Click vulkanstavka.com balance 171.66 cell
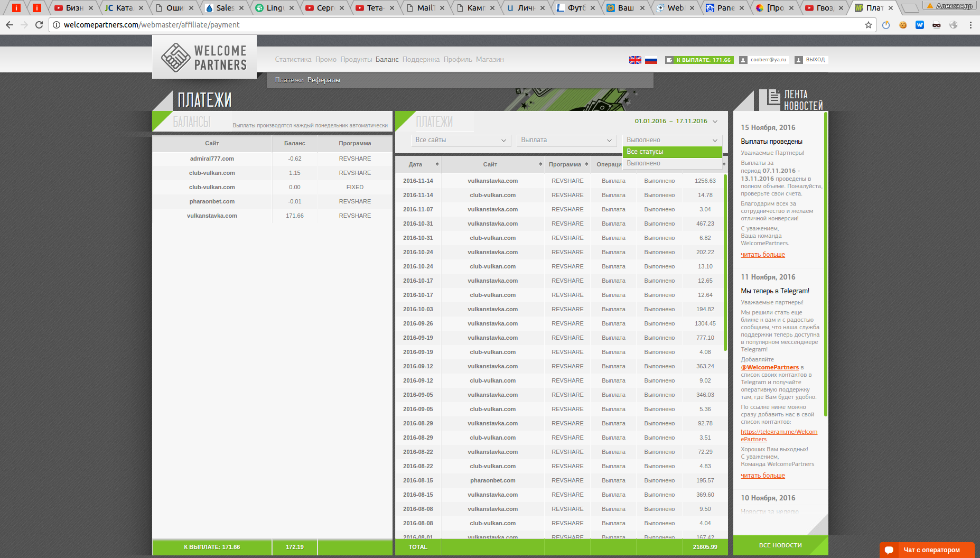The width and height of the screenshot is (980, 558). click(x=295, y=216)
